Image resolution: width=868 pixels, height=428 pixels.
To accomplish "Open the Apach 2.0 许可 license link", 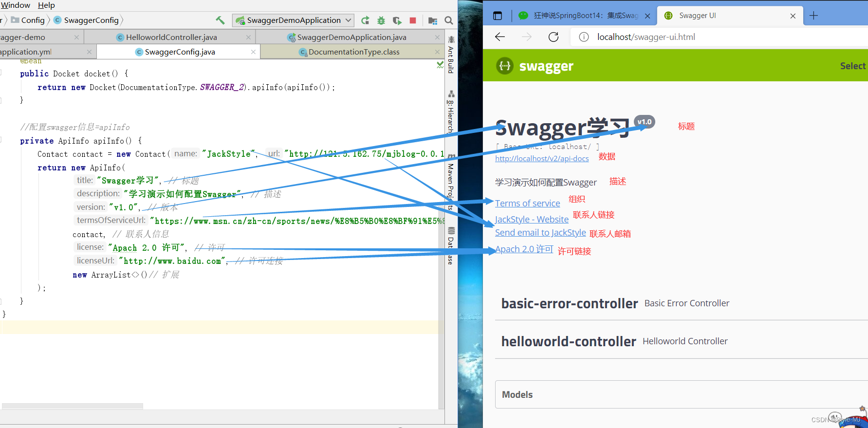I will click(524, 249).
